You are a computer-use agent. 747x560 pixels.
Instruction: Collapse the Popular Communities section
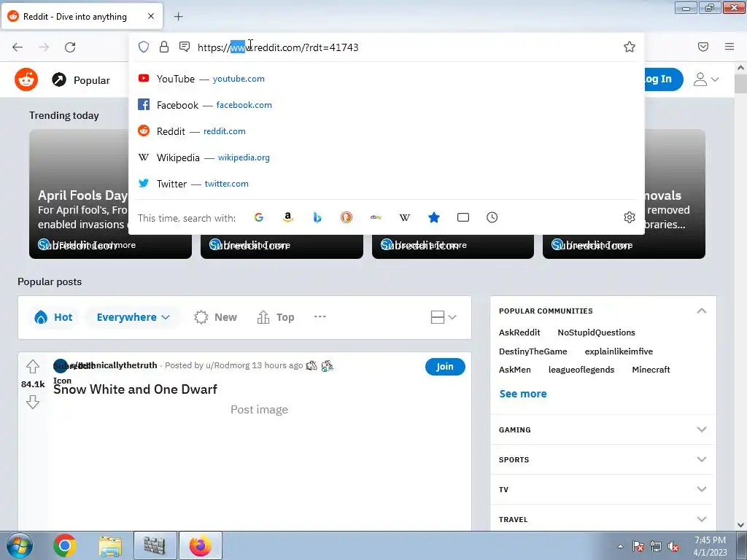coord(701,311)
